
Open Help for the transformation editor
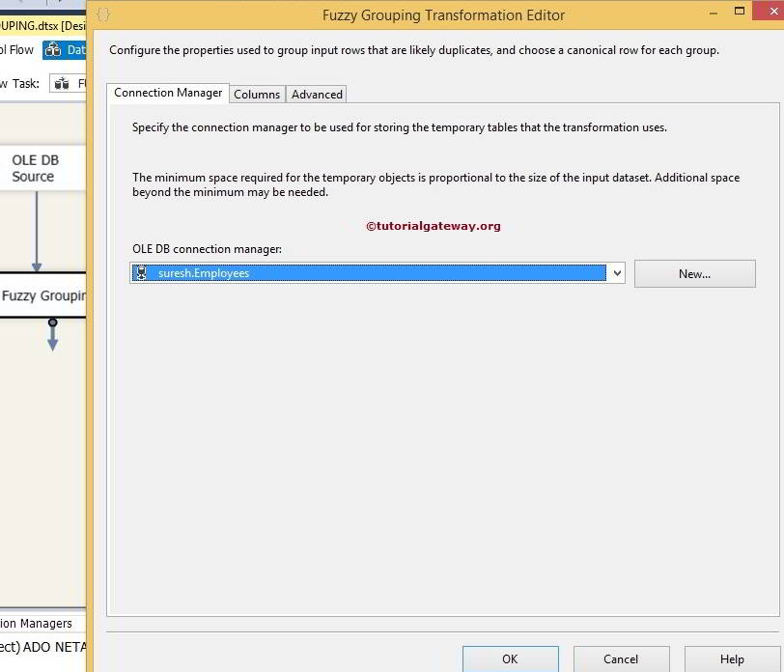coord(731,659)
